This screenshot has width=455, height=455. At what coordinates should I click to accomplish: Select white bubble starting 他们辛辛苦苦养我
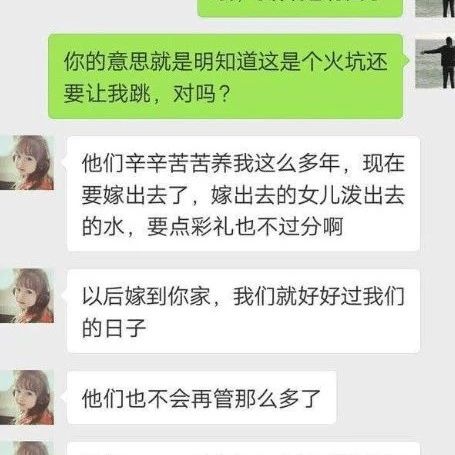click(x=243, y=194)
